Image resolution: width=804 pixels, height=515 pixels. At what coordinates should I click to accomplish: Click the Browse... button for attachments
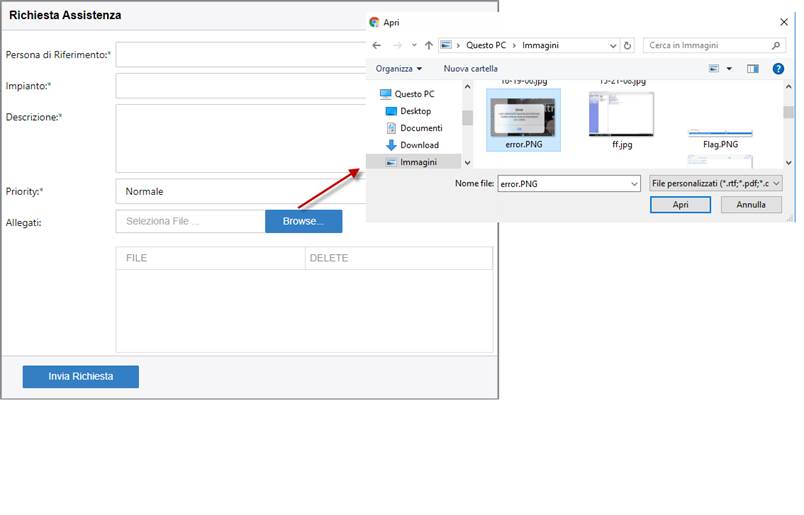(x=303, y=221)
